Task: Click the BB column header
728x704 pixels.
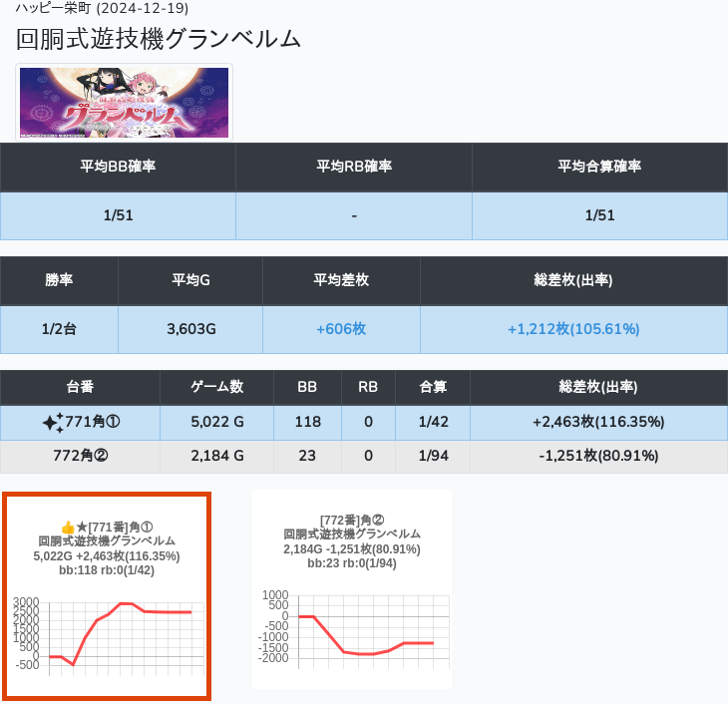Action: (x=308, y=387)
